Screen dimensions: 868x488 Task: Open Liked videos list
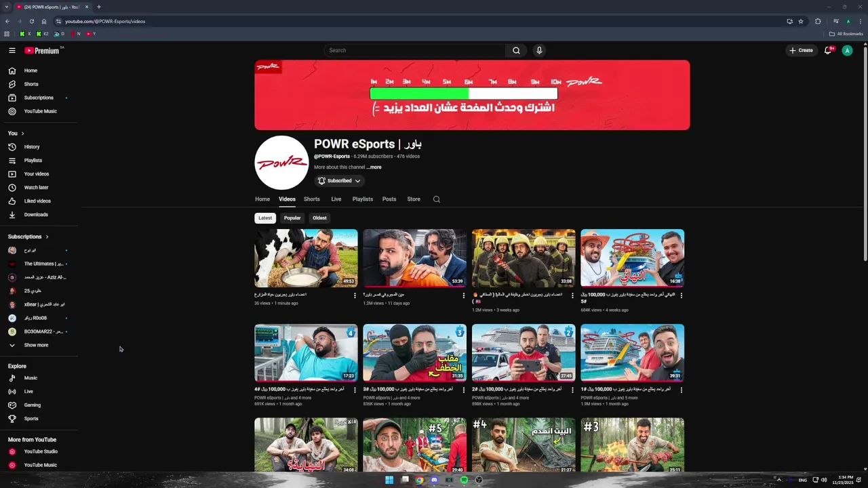[x=39, y=201]
